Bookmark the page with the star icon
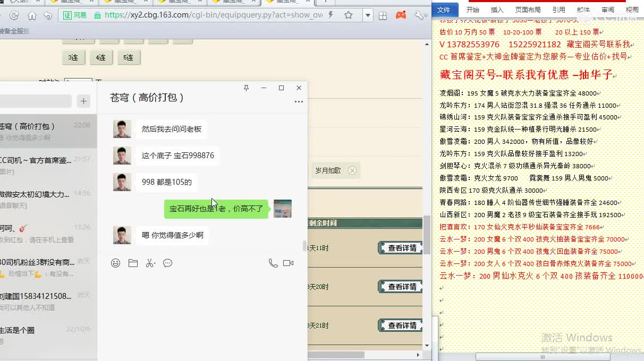This screenshot has width=644, height=361. pyautogui.click(x=349, y=15)
